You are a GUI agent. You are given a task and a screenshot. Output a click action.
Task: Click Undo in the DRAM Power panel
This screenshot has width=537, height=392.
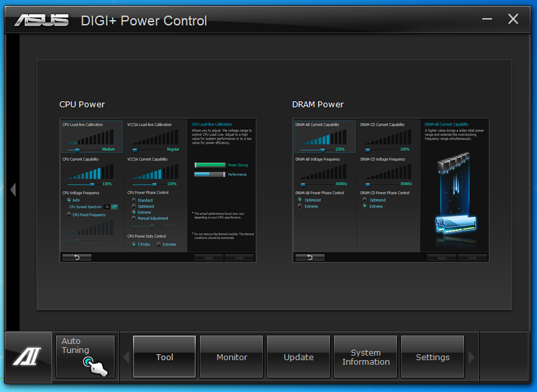(x=473, y=257)
